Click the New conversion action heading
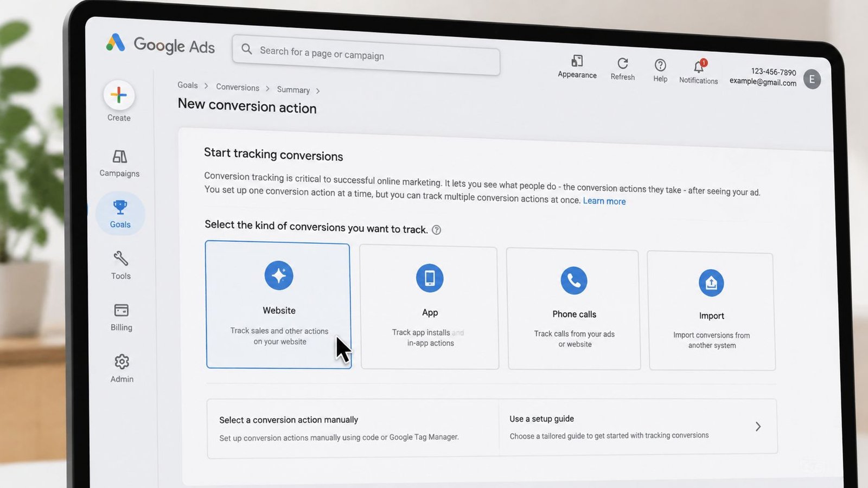The width and height of the screenshot is (868, 488). (247, 106)
